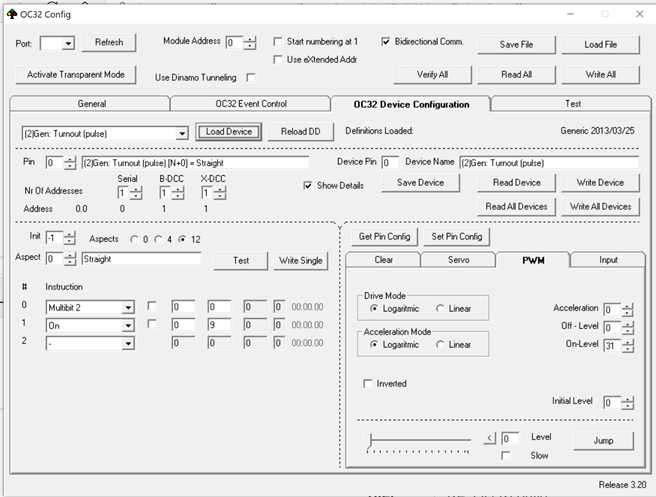Decrease the On-Level spinner value
Viewport: 656px width, 497px height.
627,351
